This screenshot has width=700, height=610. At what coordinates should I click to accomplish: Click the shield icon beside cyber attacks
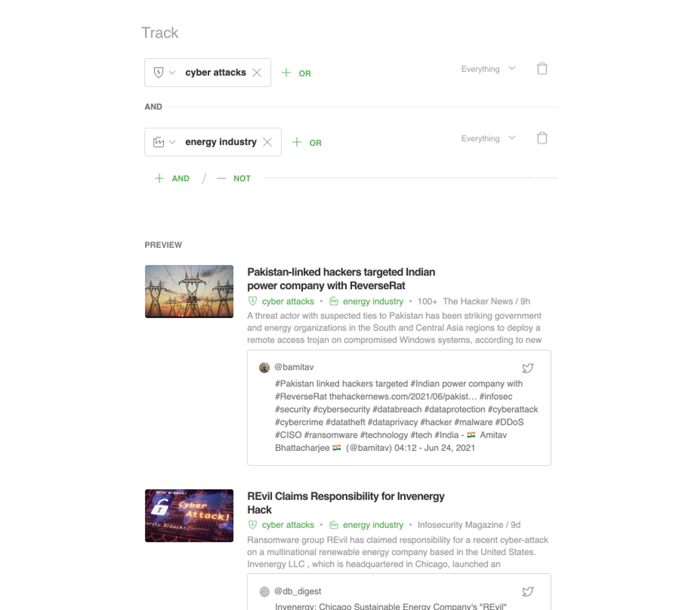(x=158, y=73)
